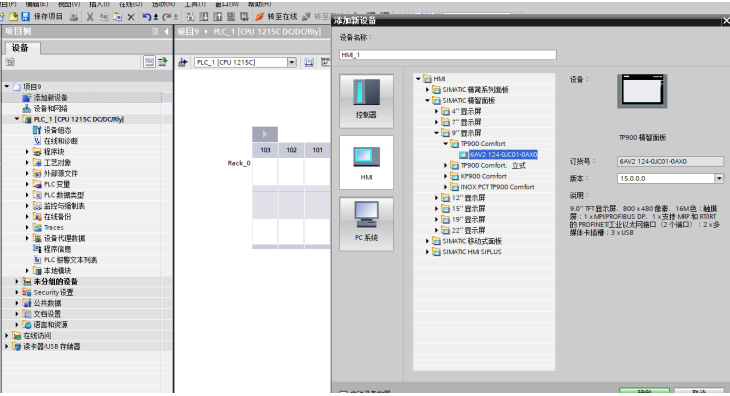Expand SIMATIC 移动式面板 folder
Screen dimensions: 730x396
(427, 241)
